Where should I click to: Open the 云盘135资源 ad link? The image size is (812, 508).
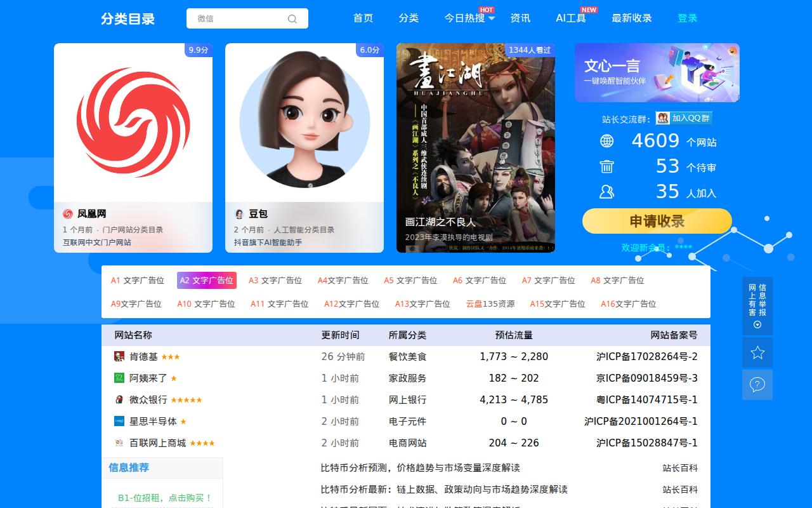point(490,304)
